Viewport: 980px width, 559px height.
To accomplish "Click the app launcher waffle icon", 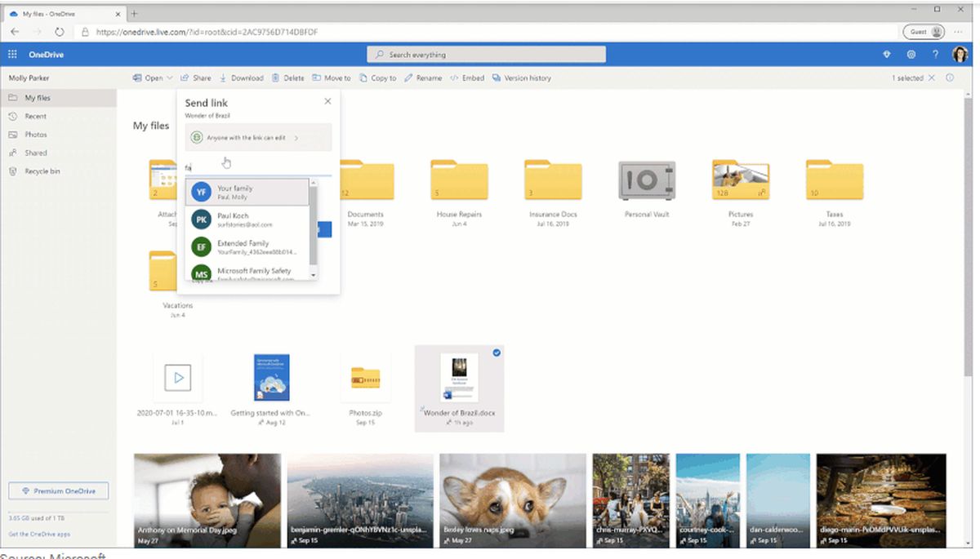I will click(12, 55).
